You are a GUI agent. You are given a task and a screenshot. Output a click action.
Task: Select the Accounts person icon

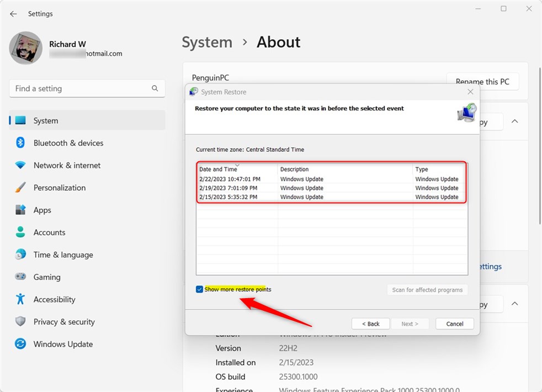click(x=20, y=232)
